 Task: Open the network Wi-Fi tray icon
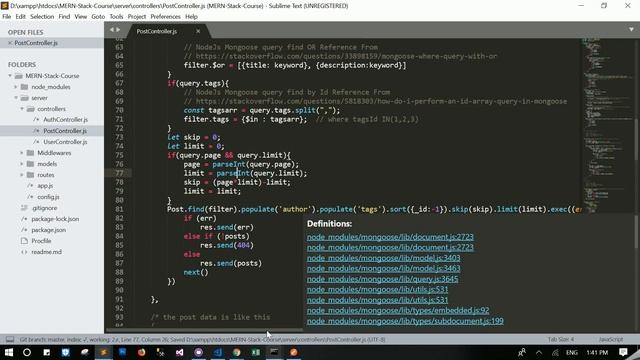555,352
